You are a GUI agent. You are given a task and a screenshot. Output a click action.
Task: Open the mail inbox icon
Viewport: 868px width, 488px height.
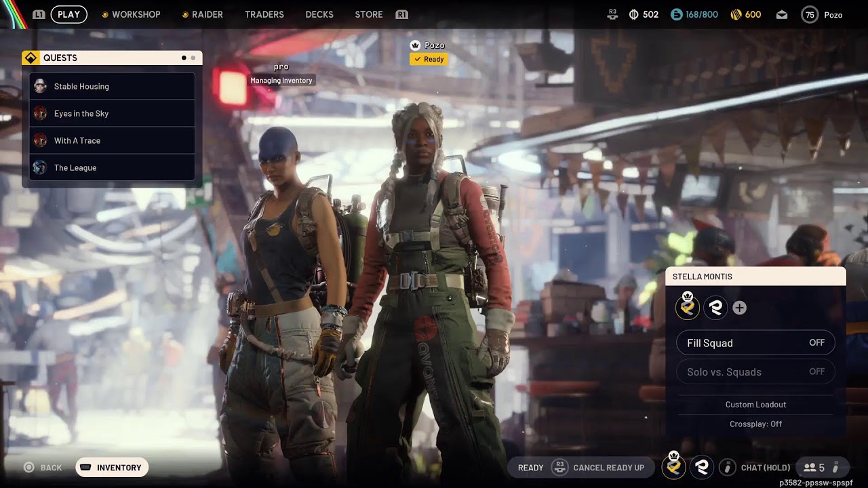782,14
